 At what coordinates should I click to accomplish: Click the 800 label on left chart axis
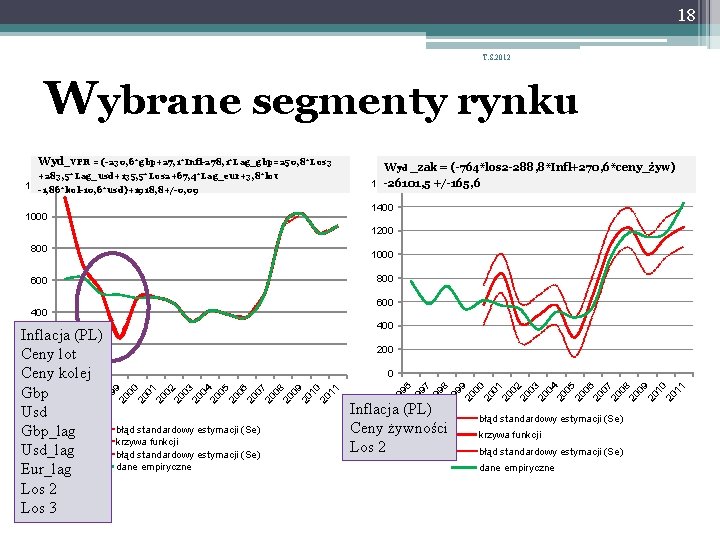(x=39, y=248)
